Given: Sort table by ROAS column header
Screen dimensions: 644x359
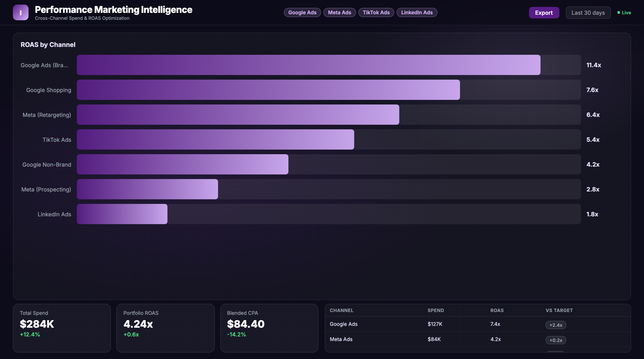Looking at the screenshot, I should pyautogui.click(x=497, y=310).
